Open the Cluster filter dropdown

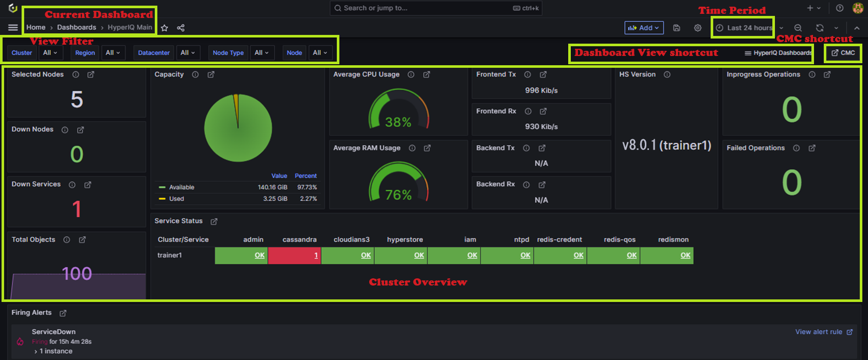tap(50, 53)
